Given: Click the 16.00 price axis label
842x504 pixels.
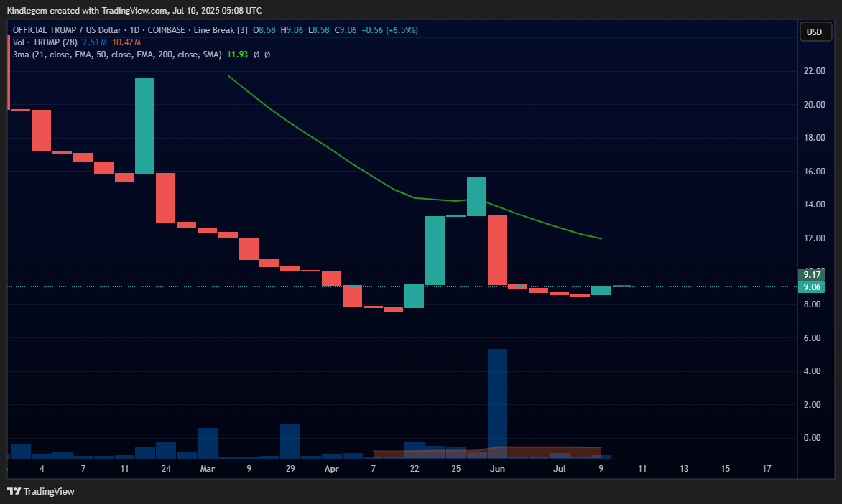Looking at the screenshot, I should click(814, 171).
